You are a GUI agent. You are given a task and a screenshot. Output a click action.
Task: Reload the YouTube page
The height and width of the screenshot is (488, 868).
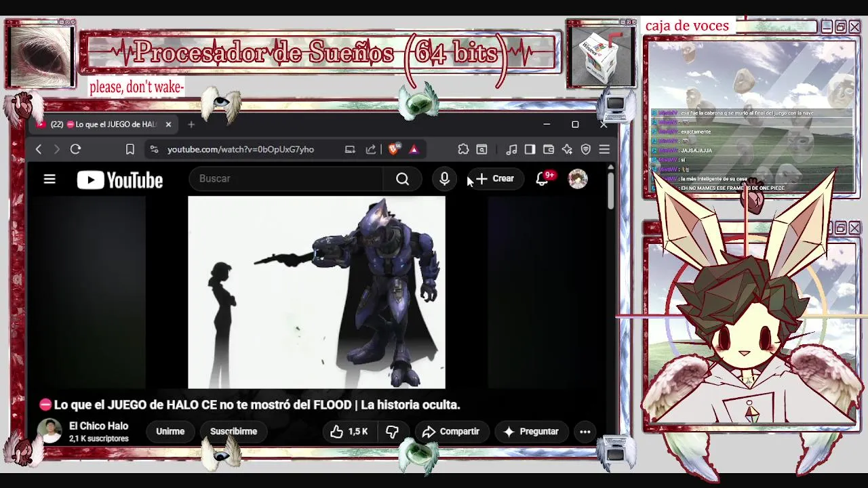pos(75,149)
